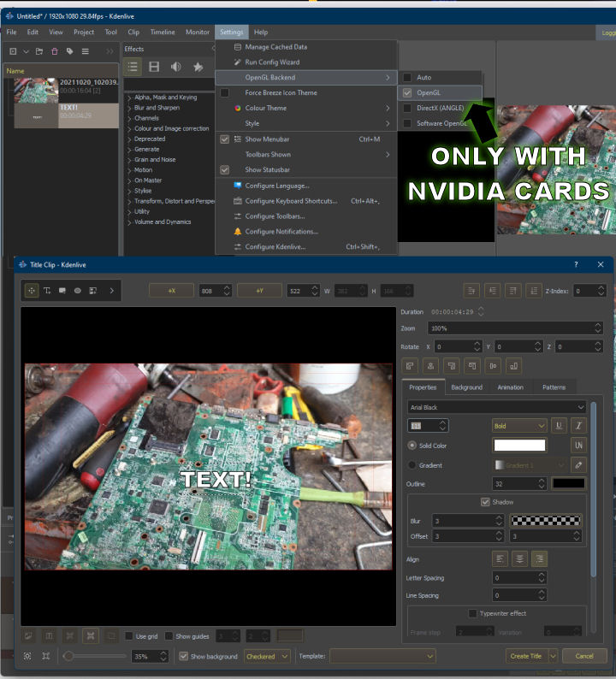616x679 pixels.
Task: Expand the title toolbar overflow chevron
Action: click(x=112, y=291)
